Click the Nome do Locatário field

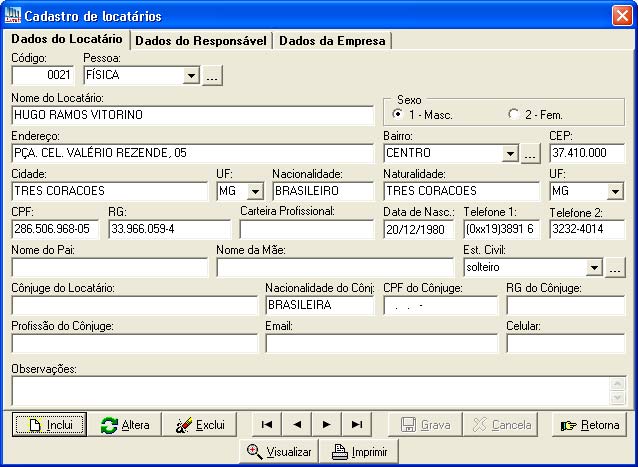coord(191,114)
